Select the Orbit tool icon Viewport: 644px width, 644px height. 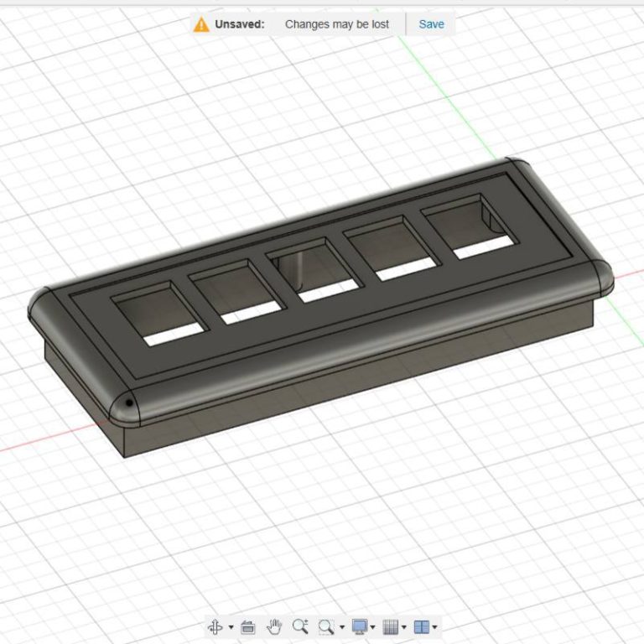215,626
